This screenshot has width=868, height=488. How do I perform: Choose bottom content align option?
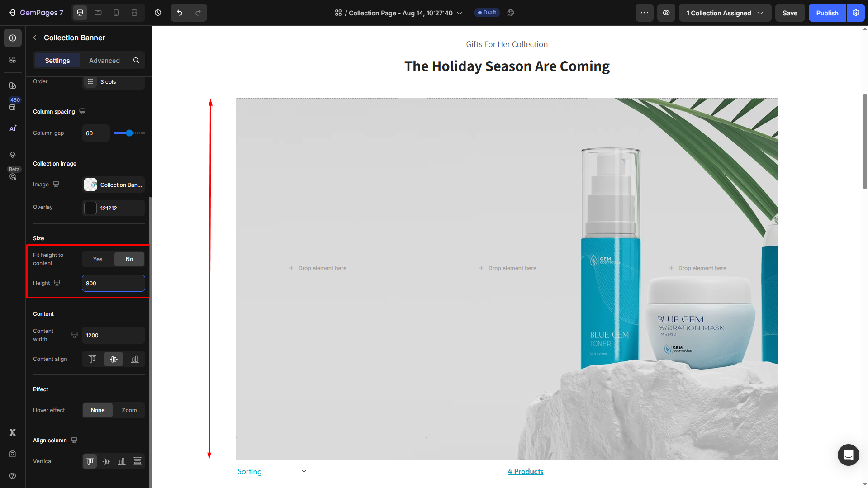click(x=135, y=359)
